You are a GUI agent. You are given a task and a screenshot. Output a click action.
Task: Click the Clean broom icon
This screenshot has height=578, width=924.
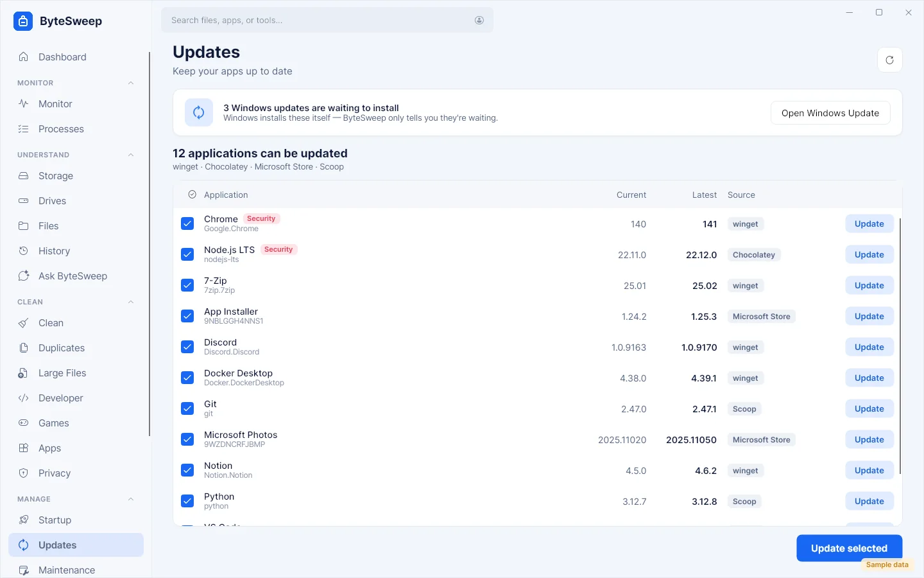coord(24,322)
